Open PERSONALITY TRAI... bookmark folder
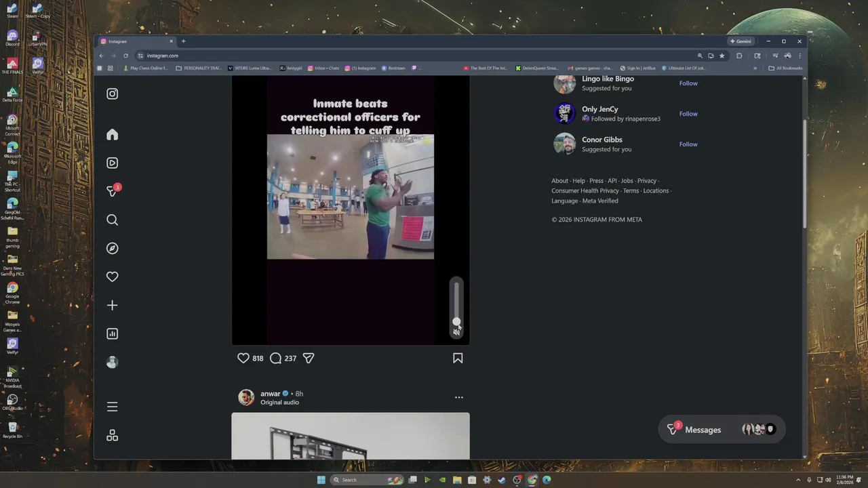 198,68
